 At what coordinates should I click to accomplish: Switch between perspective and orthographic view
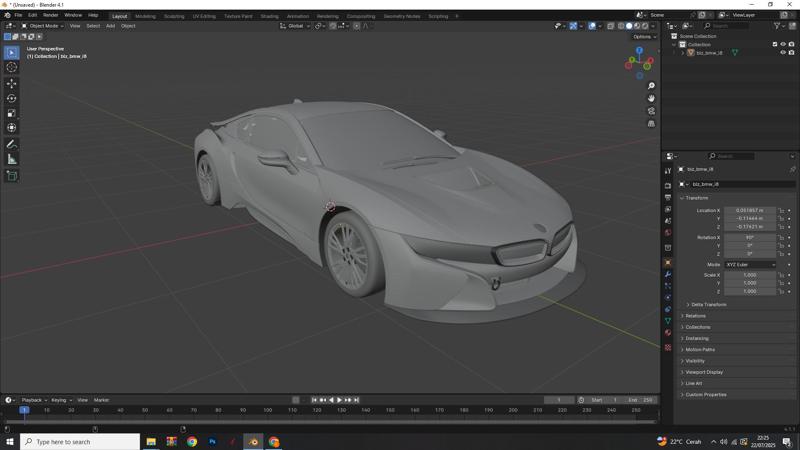[x=651, y=124]
